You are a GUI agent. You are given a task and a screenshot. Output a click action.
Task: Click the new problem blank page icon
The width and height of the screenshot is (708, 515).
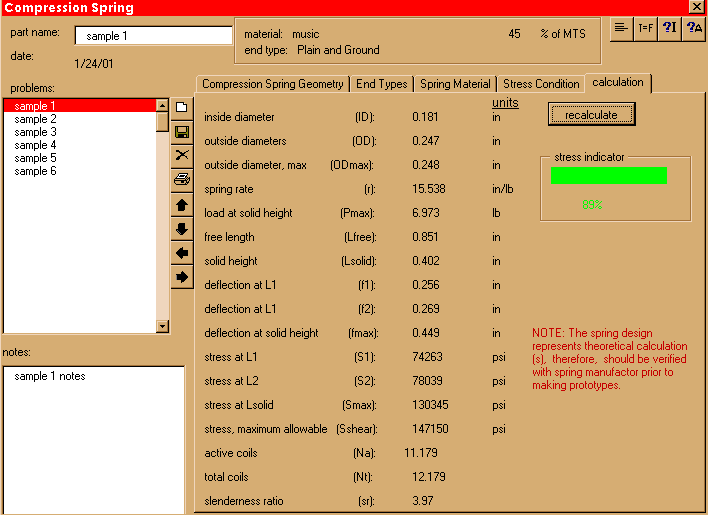click(x=182, y=107)
